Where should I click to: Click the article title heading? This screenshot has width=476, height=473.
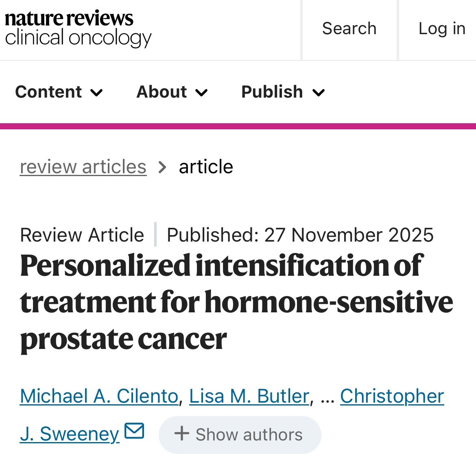pos(236,303)
